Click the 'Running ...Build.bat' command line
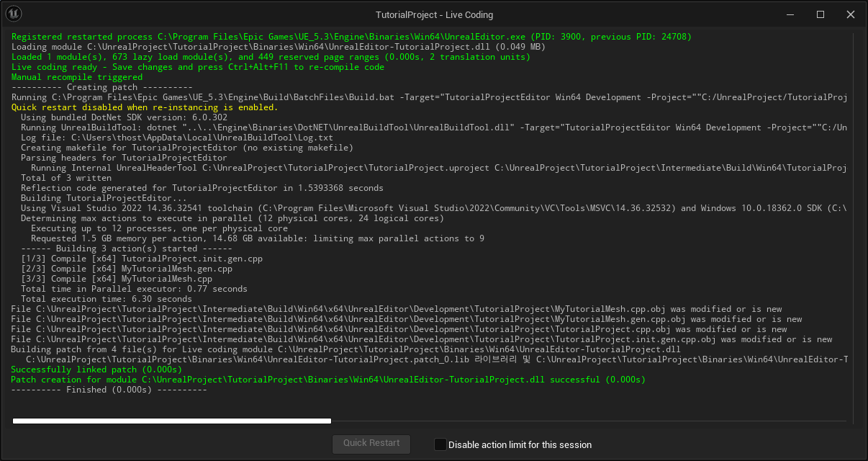868x461 pixels. (430, 97)
